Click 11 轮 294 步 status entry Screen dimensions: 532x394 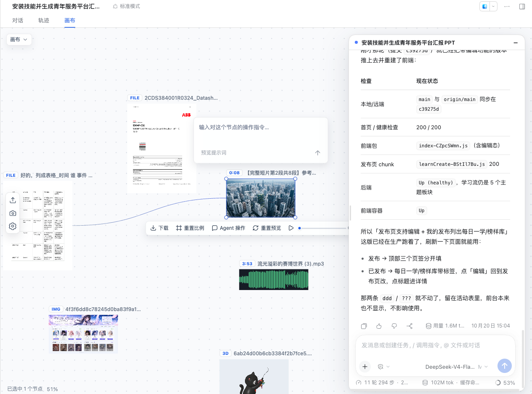[x=383, y=383]
